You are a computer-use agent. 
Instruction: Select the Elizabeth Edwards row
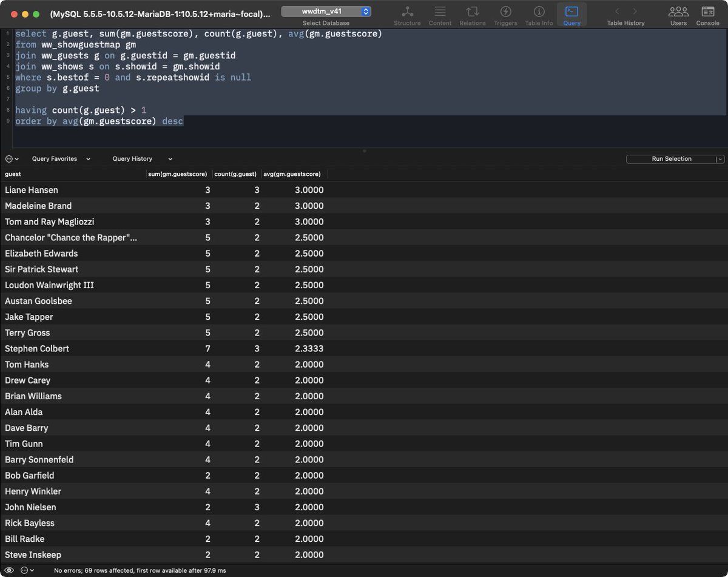click(364, 253)
